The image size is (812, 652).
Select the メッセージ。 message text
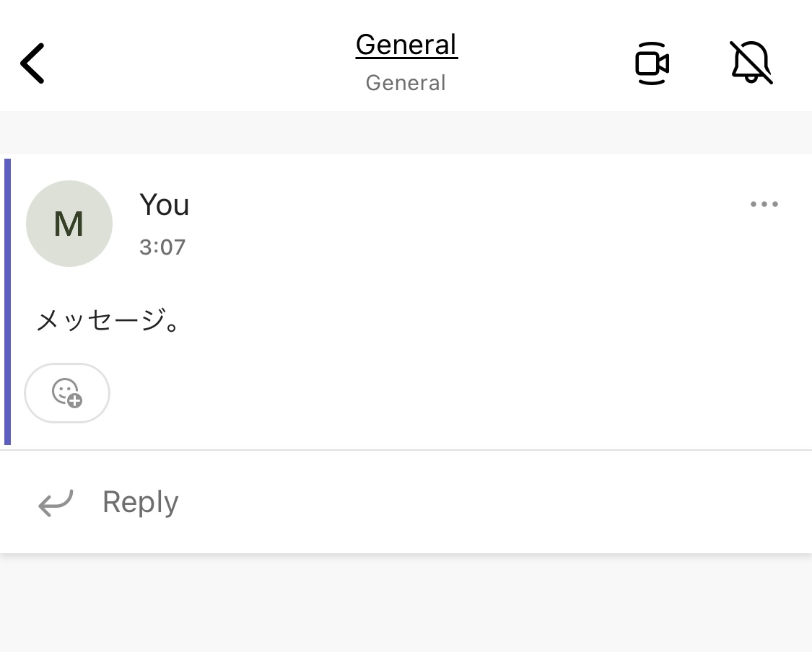click(x=108, y=320)
